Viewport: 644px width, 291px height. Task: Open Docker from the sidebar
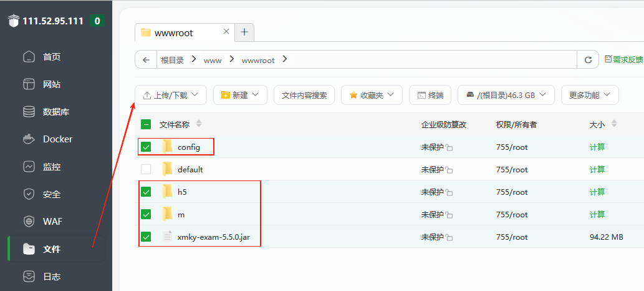[x=57, y=139]
